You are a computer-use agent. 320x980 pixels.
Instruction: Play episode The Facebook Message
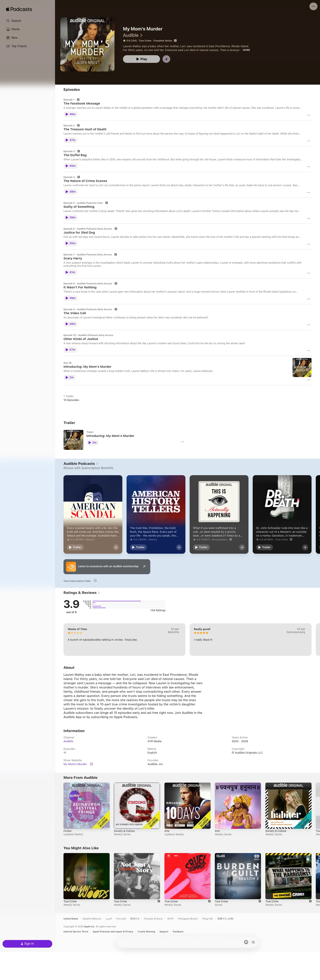(70, 114)
